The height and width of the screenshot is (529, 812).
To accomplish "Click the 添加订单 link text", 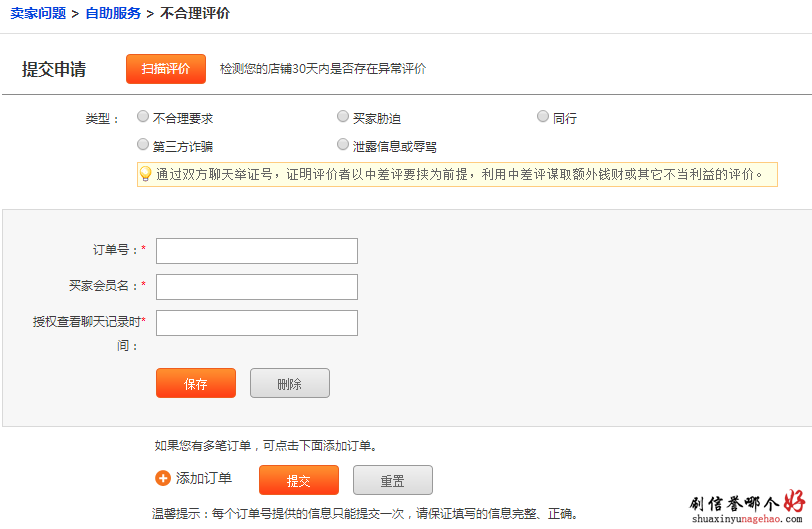I will click(204, 478).
